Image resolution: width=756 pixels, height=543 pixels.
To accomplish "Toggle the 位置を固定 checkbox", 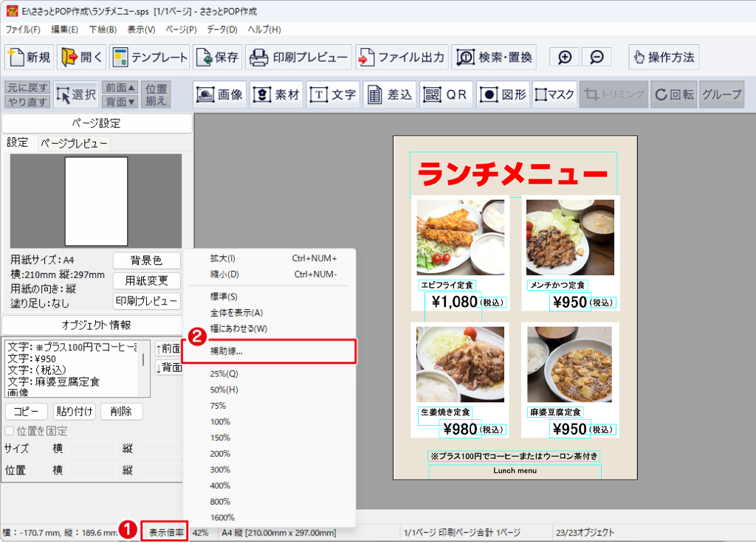I will pyautogui.click(x=10, y=431).
